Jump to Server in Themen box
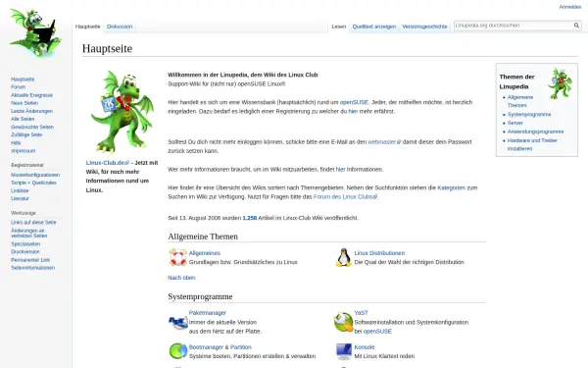 pos(514,123)
